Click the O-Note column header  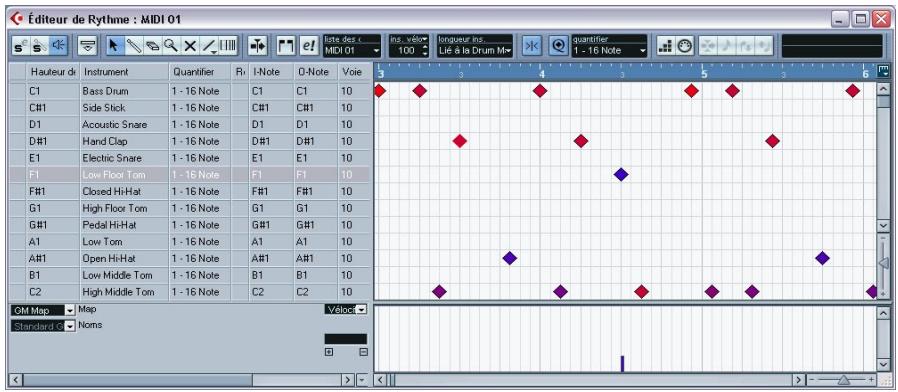tap(315, 72)
